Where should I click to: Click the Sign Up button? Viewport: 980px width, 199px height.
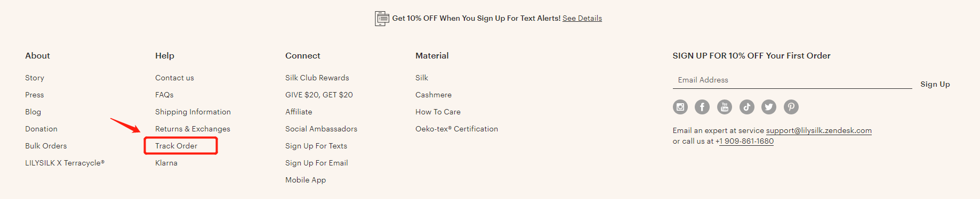(x=935, y=84)
